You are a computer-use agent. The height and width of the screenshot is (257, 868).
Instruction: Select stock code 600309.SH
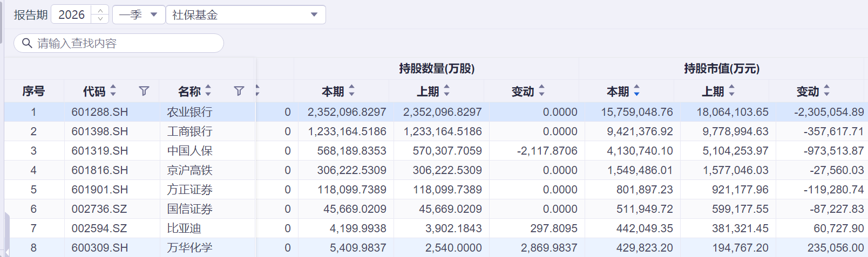click(x=100, y=248)
